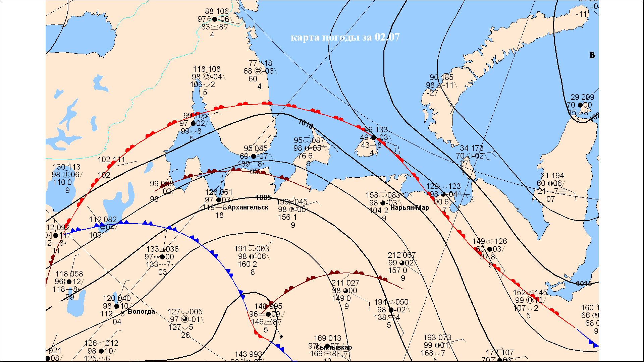Select station reading "90 185"

pyautogui.click(x=441, y=77)
